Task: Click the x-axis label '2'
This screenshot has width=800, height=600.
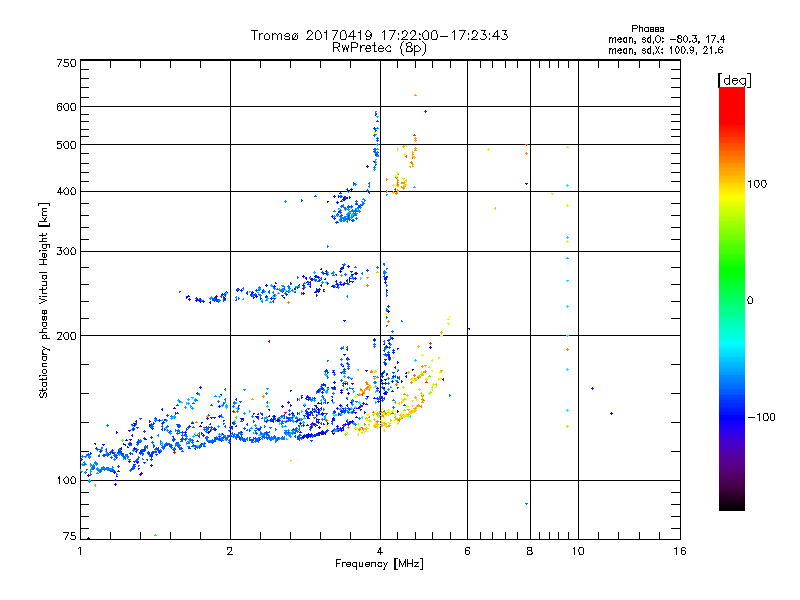Action: (x=230, y=551)
